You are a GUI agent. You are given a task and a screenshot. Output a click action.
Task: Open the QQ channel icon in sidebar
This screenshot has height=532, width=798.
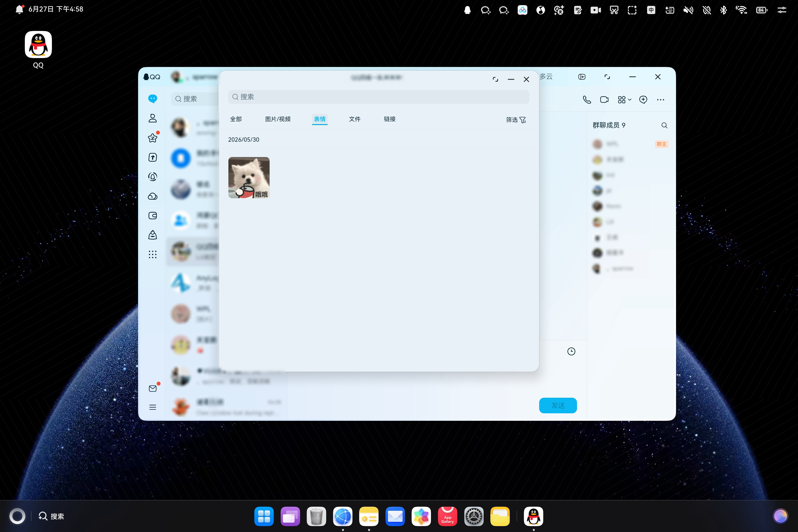[153, 177]
